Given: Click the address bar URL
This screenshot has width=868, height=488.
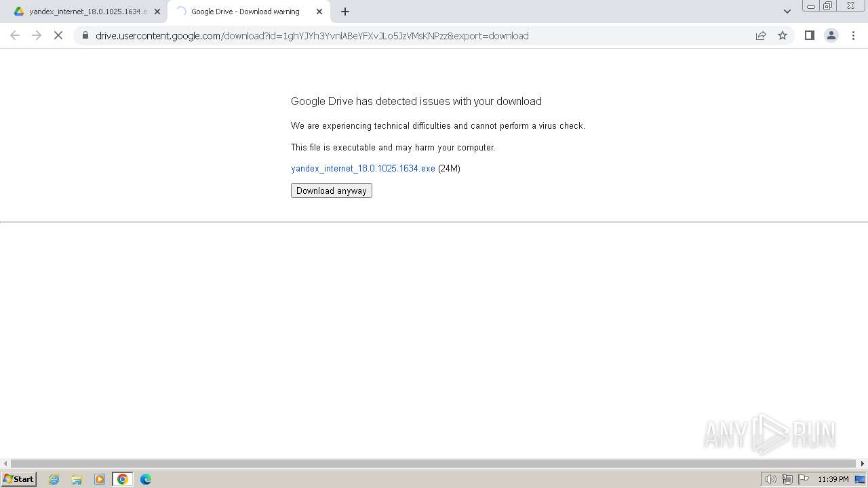Looking at the screenshot, I should click(x=312, y=36).
